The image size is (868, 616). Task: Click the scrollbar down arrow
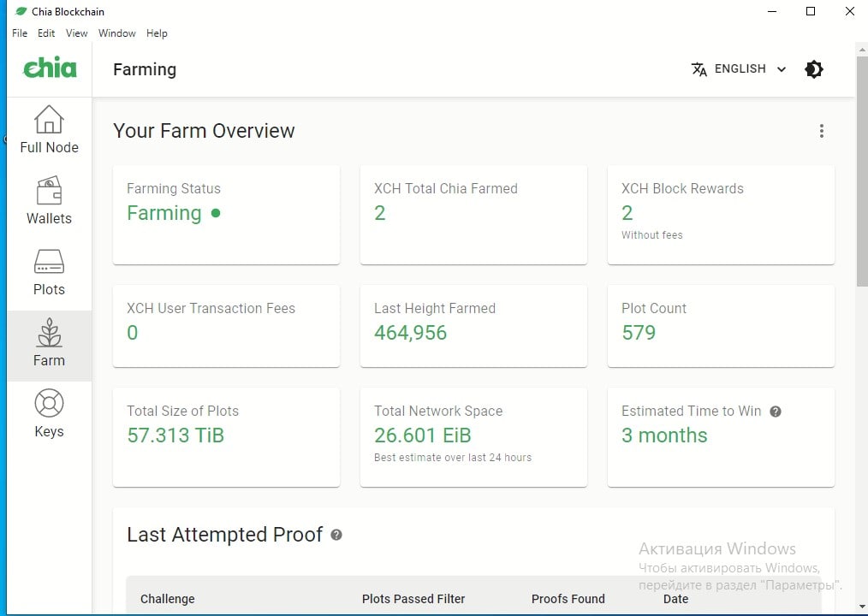pyautogui.click(x=862, y=607)
